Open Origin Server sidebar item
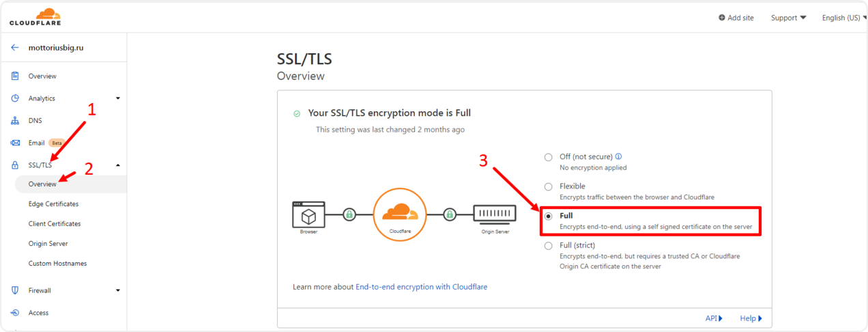The width and height of the screenshot is (868, 332). (x=48, y=244)
